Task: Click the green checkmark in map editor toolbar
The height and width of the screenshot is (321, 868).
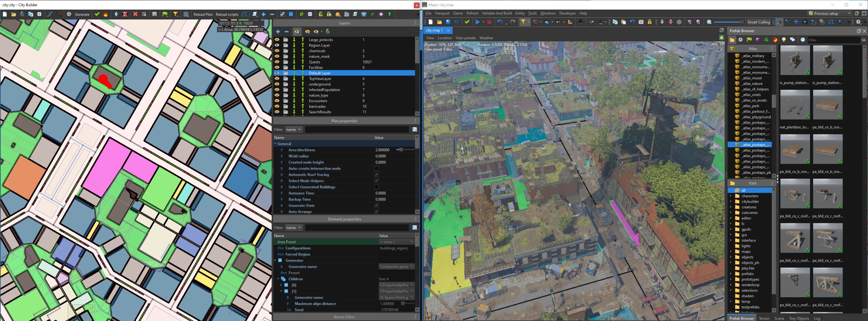Action: 467,22
